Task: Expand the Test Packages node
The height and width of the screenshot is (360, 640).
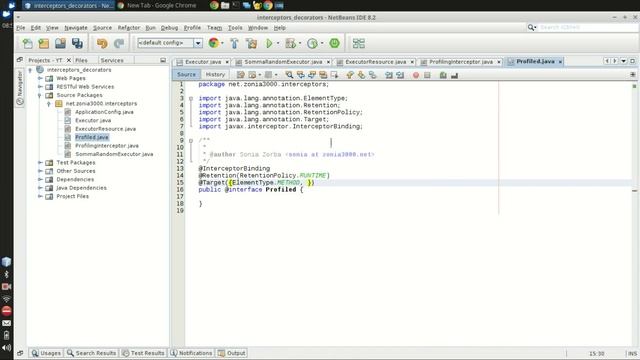Action: point(40,162)
